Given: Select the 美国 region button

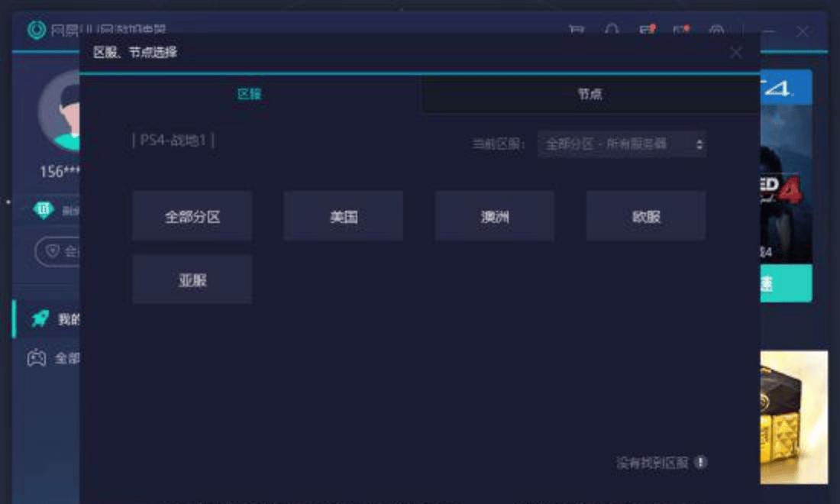Looking at the screenshot, I should pos(344,216).
